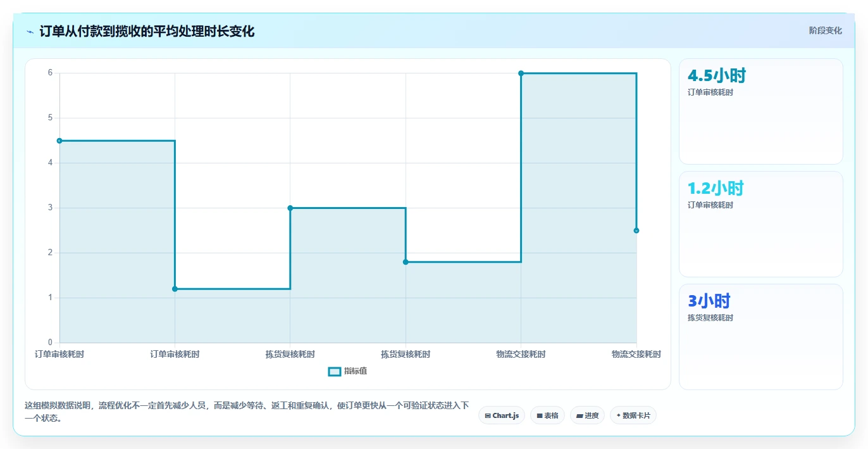This screenshot has width=868, height=449.
Task: Click the lightning icon beside the chart title
Action: point(30,32)
